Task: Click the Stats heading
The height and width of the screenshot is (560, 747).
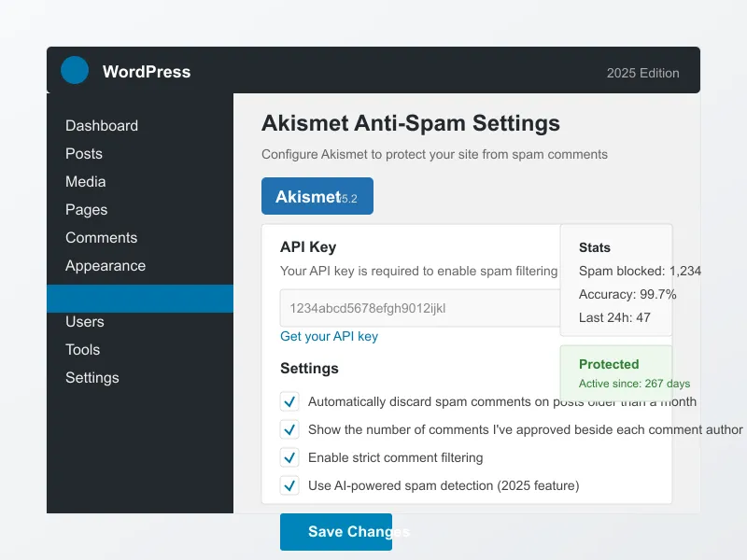Action: click(x=595, y=247)
